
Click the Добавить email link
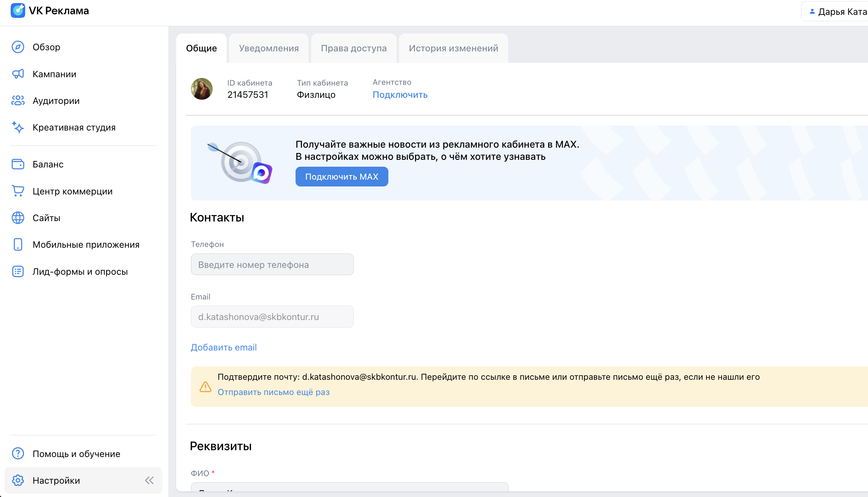[224, 347]
